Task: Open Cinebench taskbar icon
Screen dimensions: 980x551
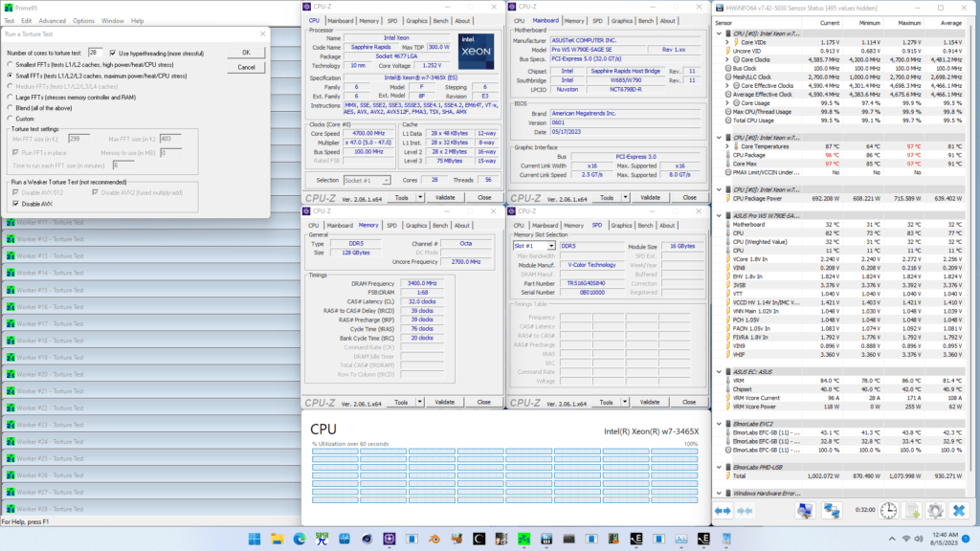Action: 367,540
